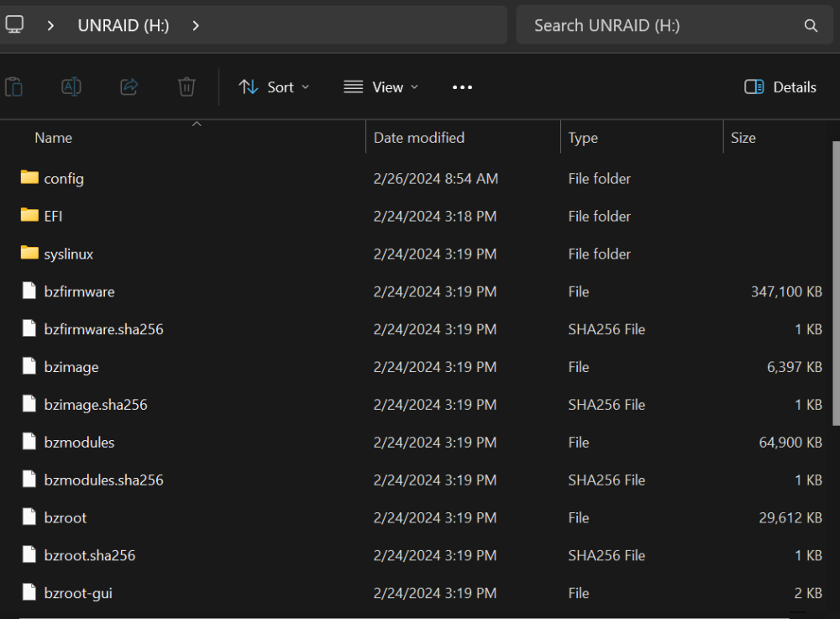The width and height of the screenshot is (840, 619).
Task: Expand chevron before UNRAID (H:) breadcrumb
Action: click(50, 25)
